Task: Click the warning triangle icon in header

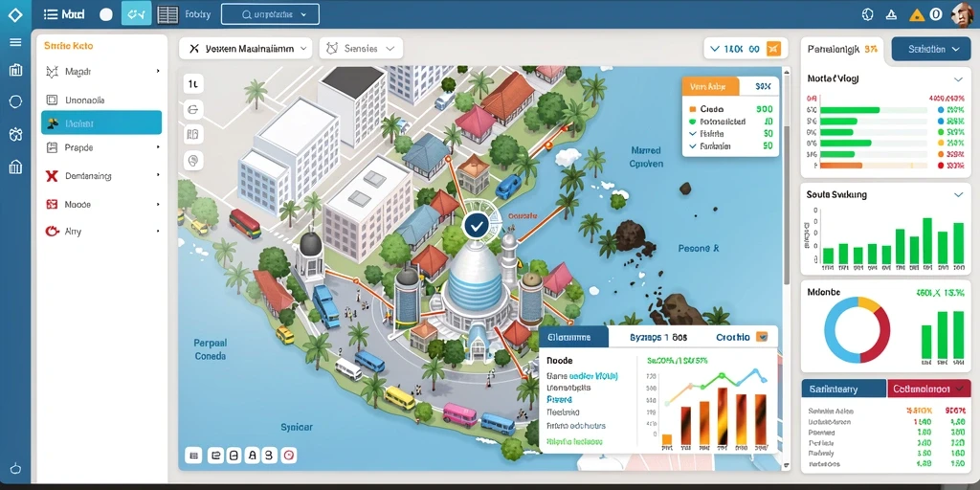Action: [x=917, y=14]
